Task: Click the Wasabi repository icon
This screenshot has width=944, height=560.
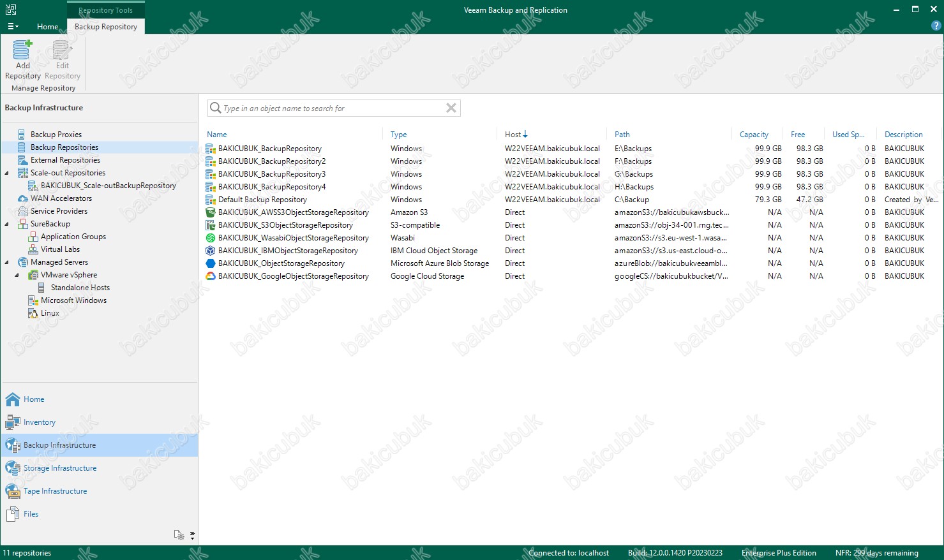Action: (x=211, y=238)
